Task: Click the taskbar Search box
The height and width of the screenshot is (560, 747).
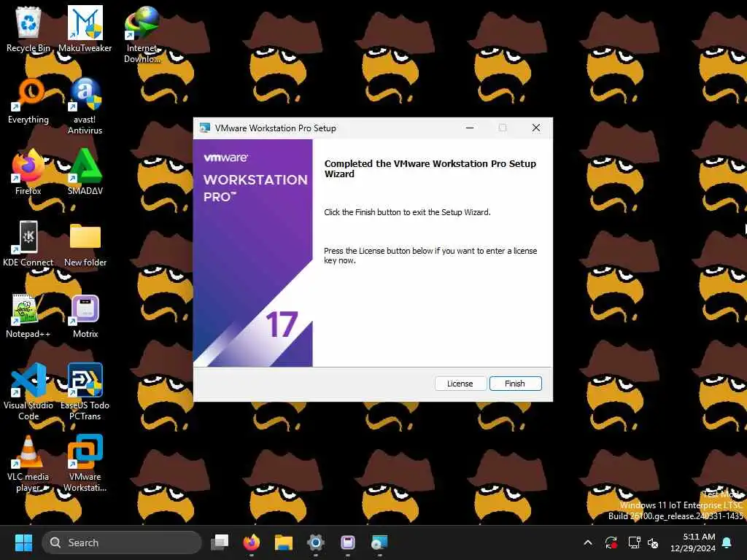Action: [122, 542]
